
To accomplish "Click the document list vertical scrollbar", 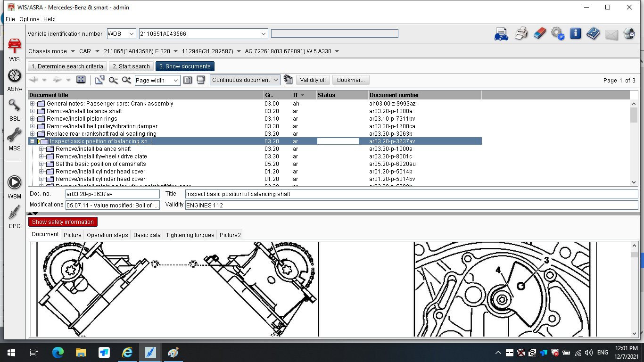I will (634, 142).
